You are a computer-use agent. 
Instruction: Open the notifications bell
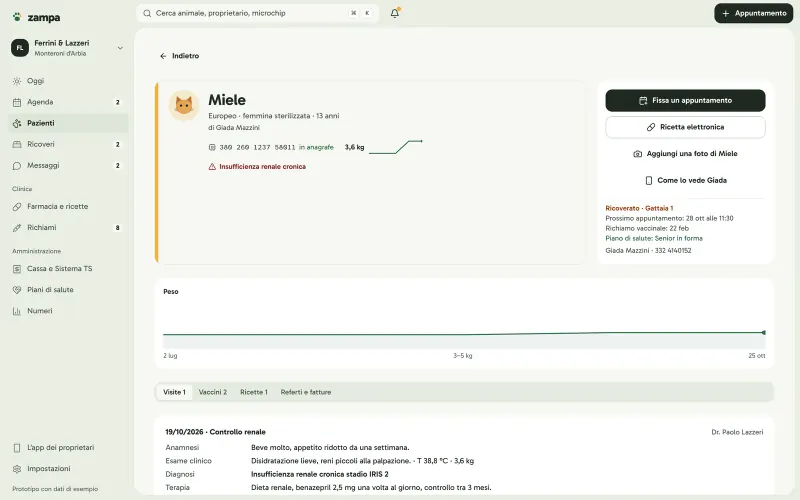(395, 13)
